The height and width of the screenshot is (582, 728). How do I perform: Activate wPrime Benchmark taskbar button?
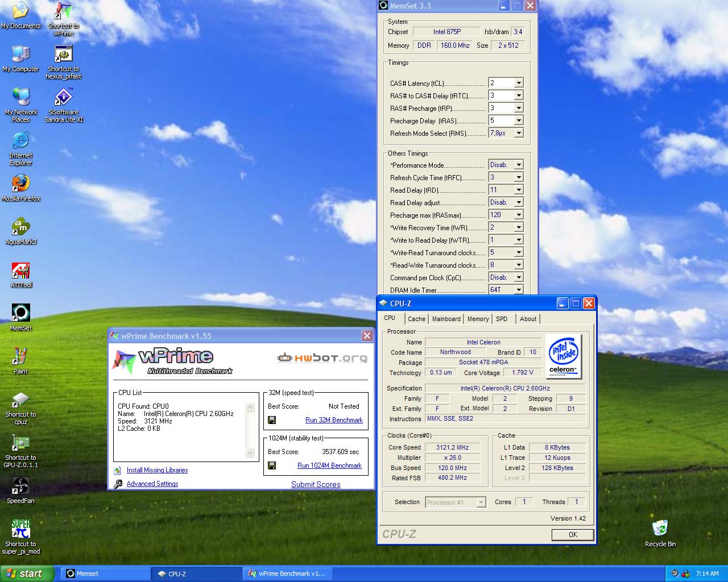tap(287, 573)
